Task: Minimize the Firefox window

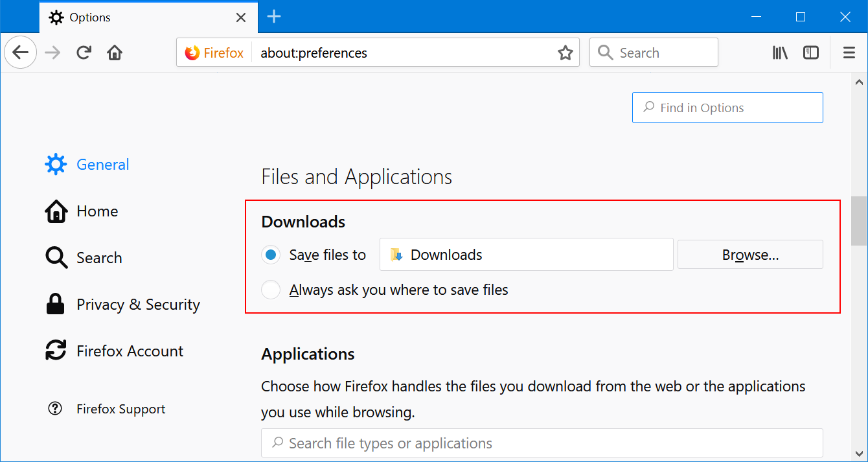Action: point(756,17)
